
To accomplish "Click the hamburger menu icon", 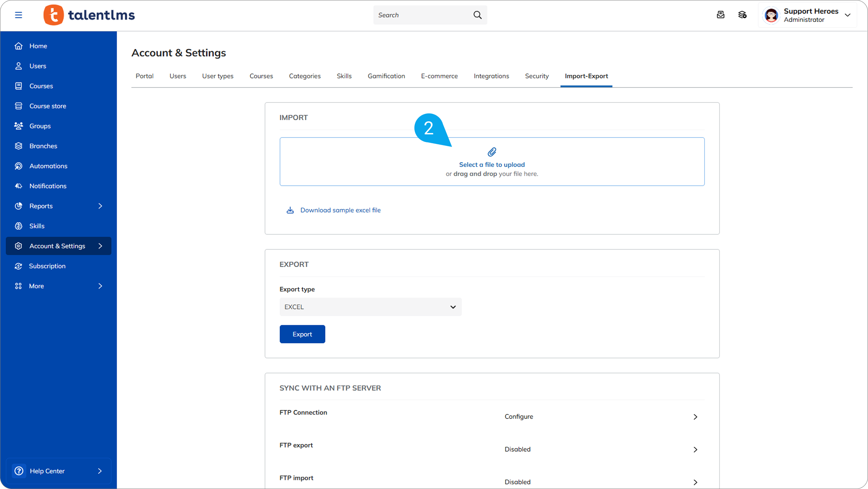I will (x=18, y=15).
